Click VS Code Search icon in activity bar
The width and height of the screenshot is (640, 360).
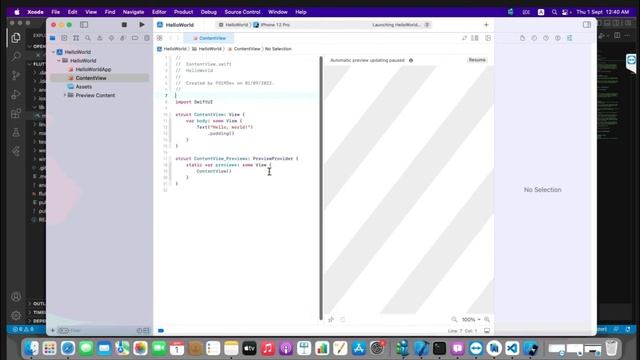[16, 56]
